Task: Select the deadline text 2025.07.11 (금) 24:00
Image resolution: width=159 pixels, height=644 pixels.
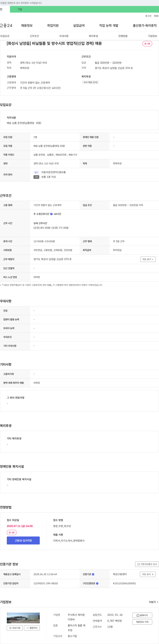Action: pos(20,526)
